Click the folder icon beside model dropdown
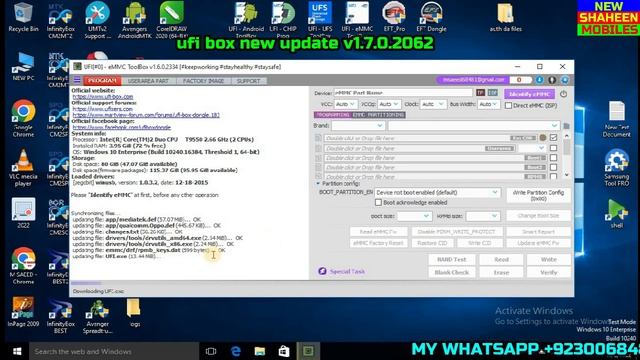 click(566, 126)
